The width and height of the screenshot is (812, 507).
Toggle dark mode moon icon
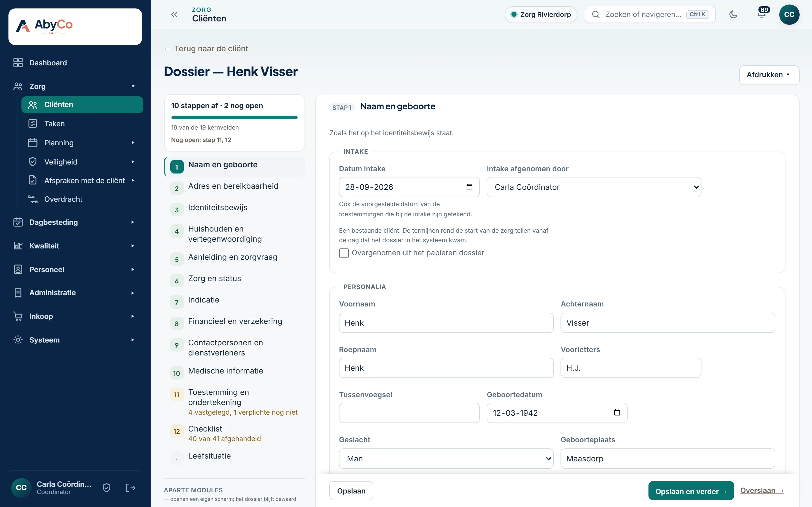(733, 14)
